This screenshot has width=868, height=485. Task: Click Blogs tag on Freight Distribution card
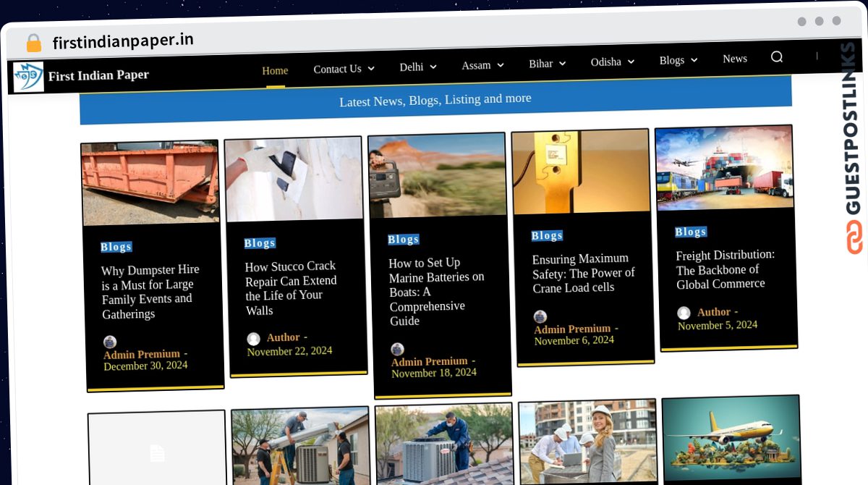[x=690, y=232]
